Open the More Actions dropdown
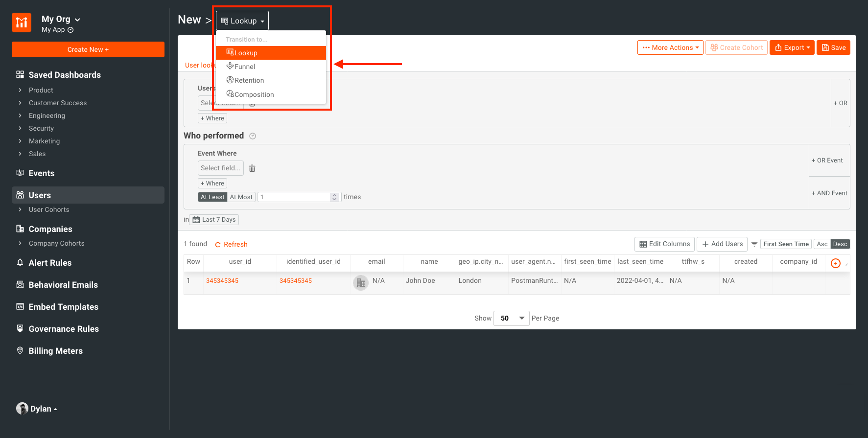Image resolution: width=868 pixels, height=438 pixels. [670, 47]
